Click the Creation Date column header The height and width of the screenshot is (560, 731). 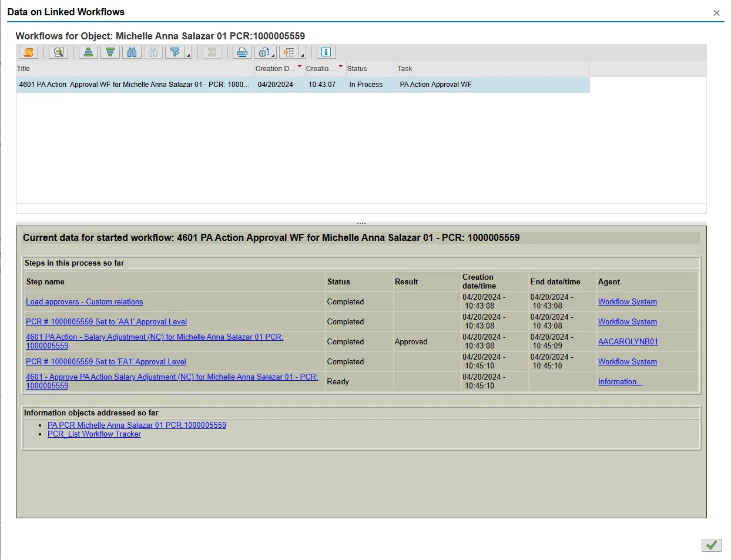(x=275, y=69)
